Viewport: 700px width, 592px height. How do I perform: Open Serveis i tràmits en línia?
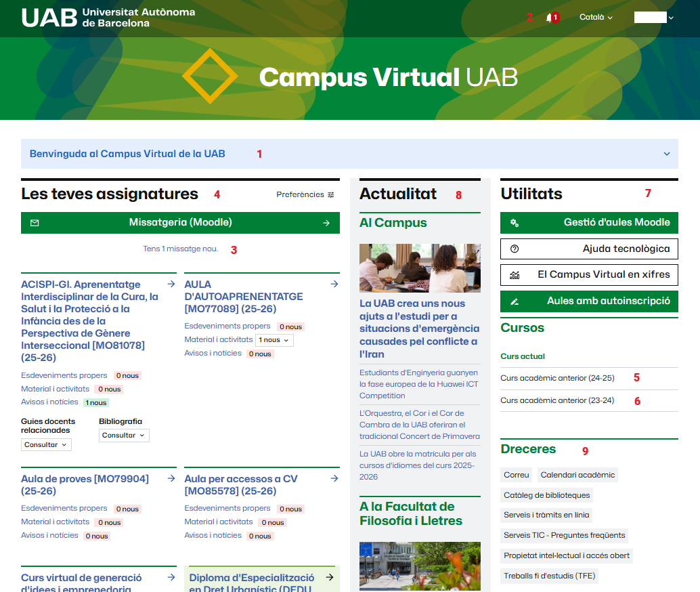[x=546, y=515]
